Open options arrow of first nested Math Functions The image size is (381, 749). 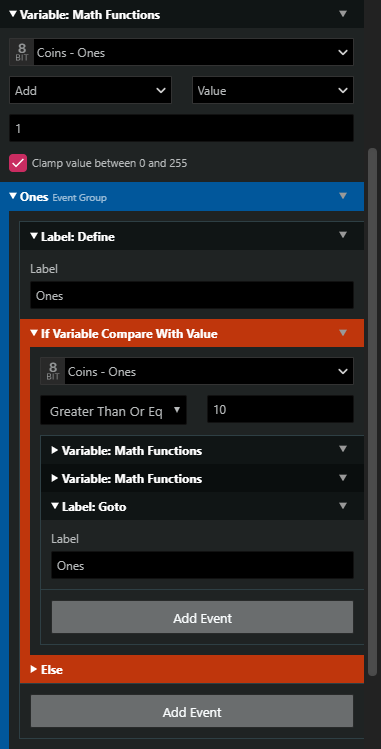[x=342, y=449]
